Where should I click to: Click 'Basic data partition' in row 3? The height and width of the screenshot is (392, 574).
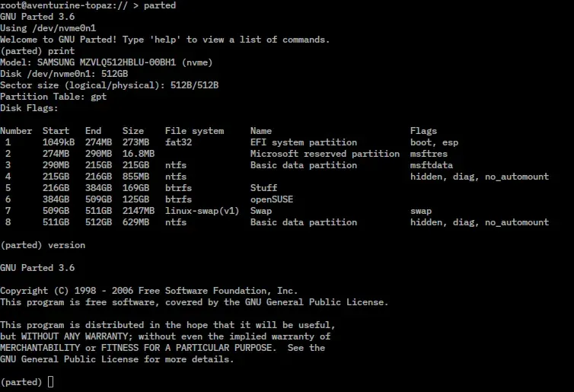(x=304, y=165)
